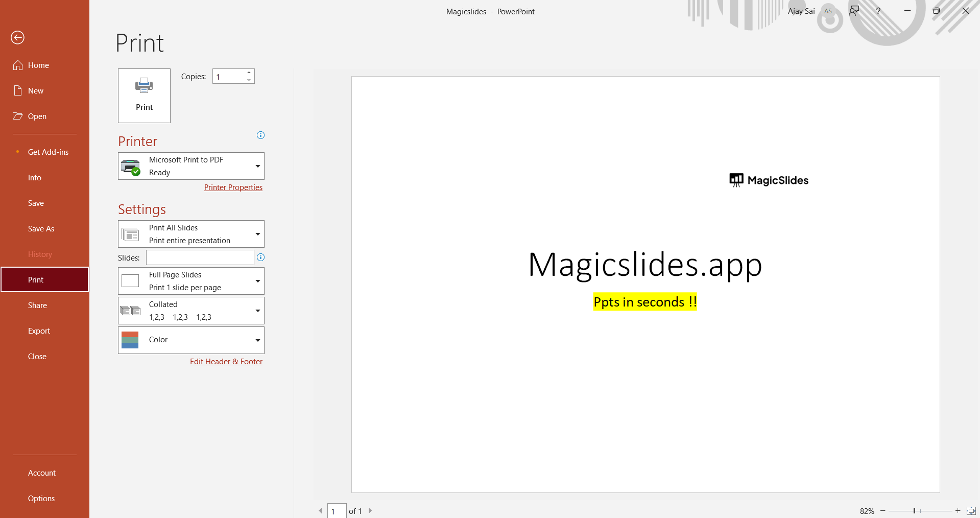Image resolution: width=980 pixels, height=518 pixels.
Task: Open the Export tab in sidebar
Action: [39, 331]
